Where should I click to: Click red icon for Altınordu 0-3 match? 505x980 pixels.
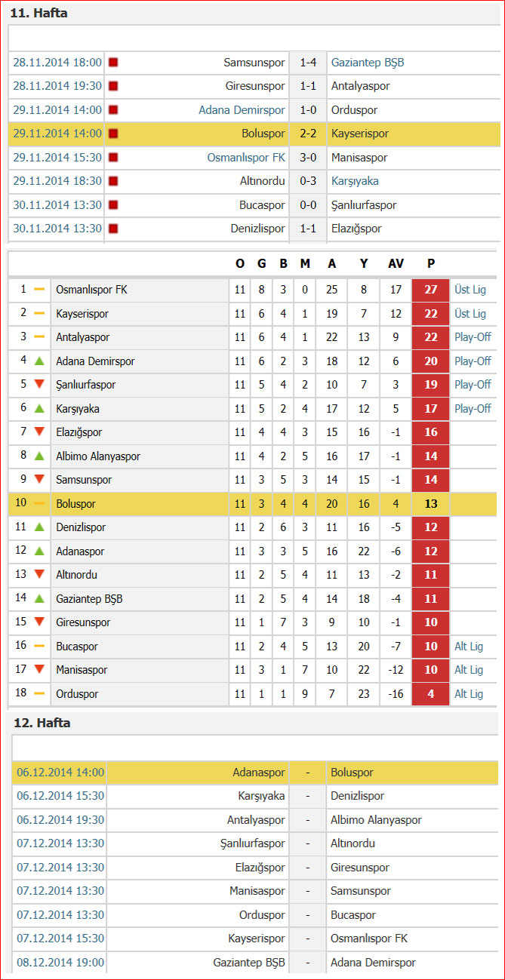(113, 181)
